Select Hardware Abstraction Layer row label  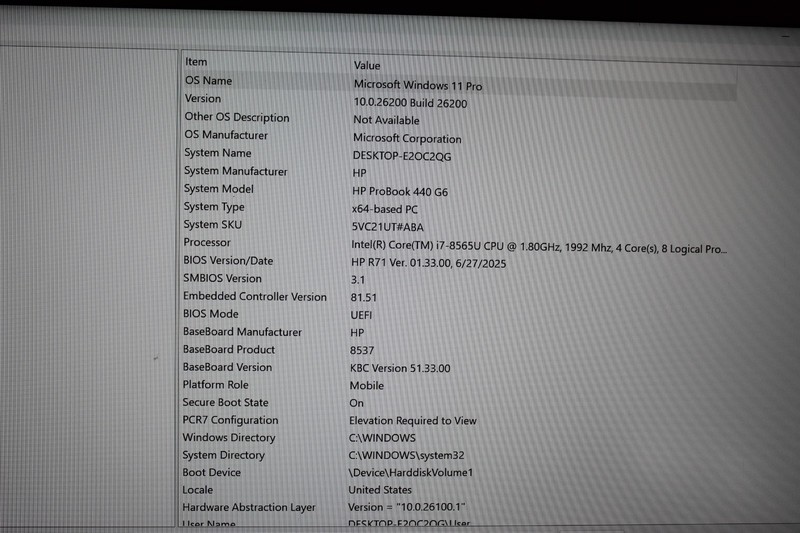(x=248, y=507)
